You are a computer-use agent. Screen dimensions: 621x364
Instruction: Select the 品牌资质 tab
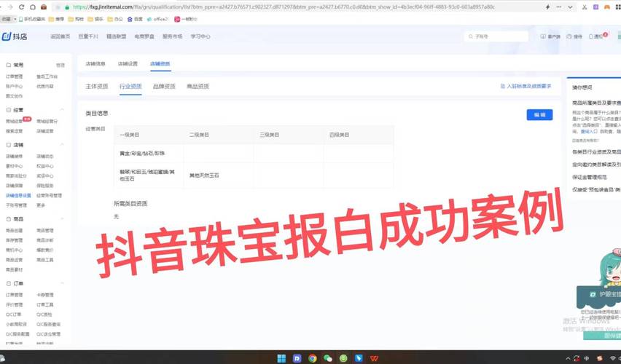coord(164,86)
